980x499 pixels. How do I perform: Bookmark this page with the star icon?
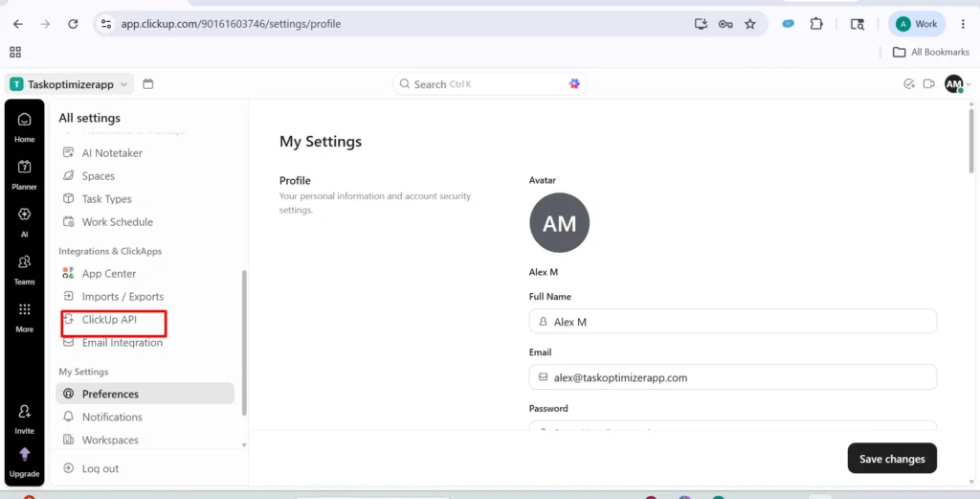click(750, 24)
